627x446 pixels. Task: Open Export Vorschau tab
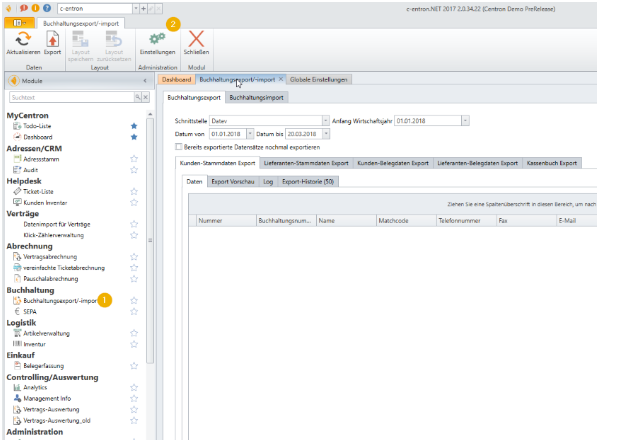pyautogui.click(x=233, y=181)
